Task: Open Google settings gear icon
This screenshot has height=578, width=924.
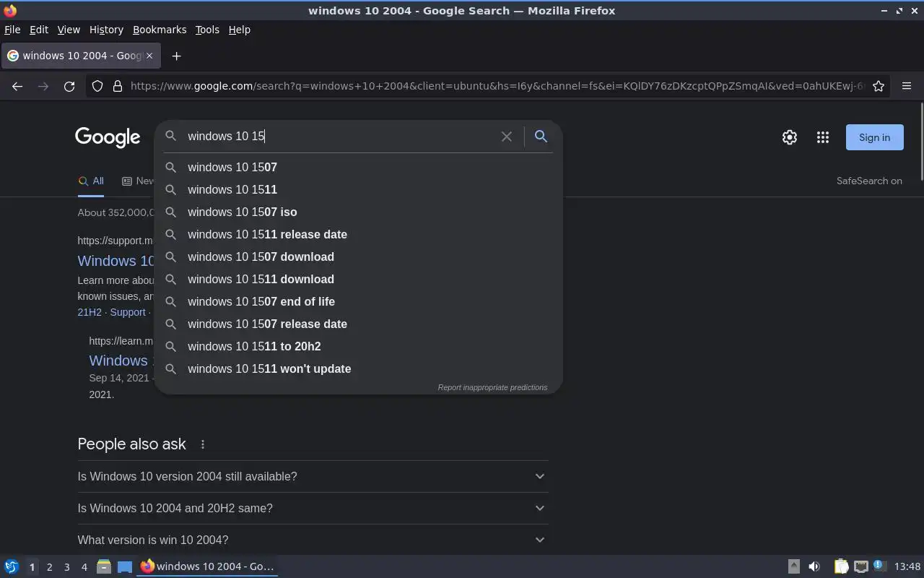Action: click(x=790, y=137)
